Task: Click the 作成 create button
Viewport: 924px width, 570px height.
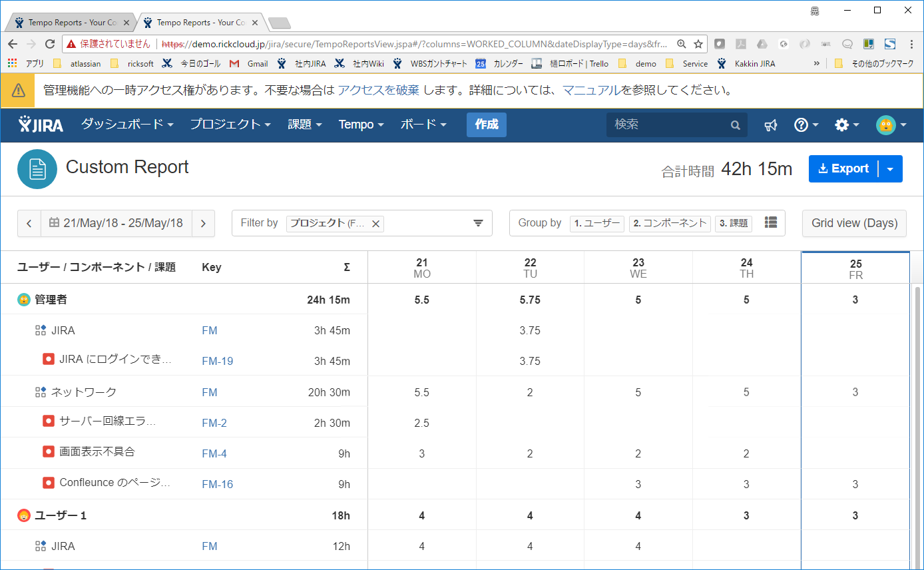Action: [x=487, y=125]
